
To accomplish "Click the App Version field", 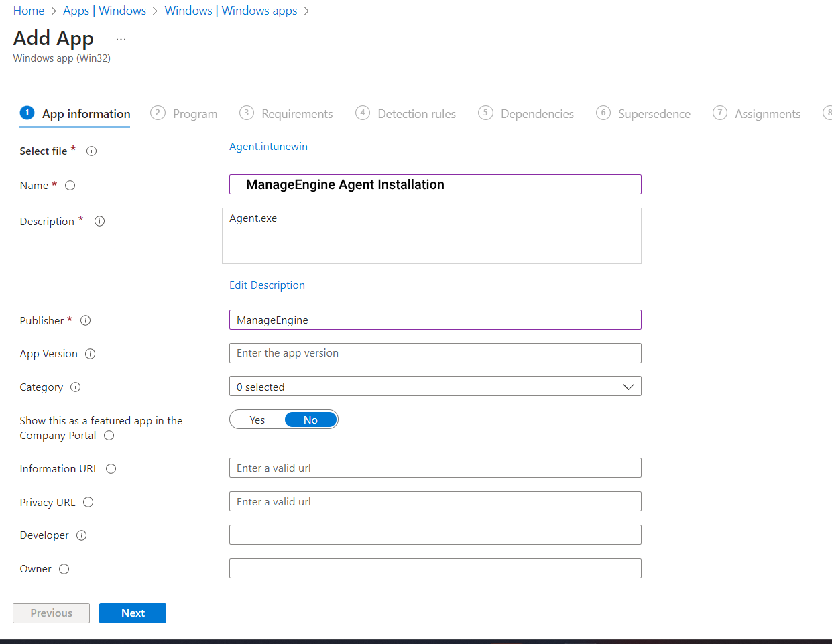I will click(435, 353).
